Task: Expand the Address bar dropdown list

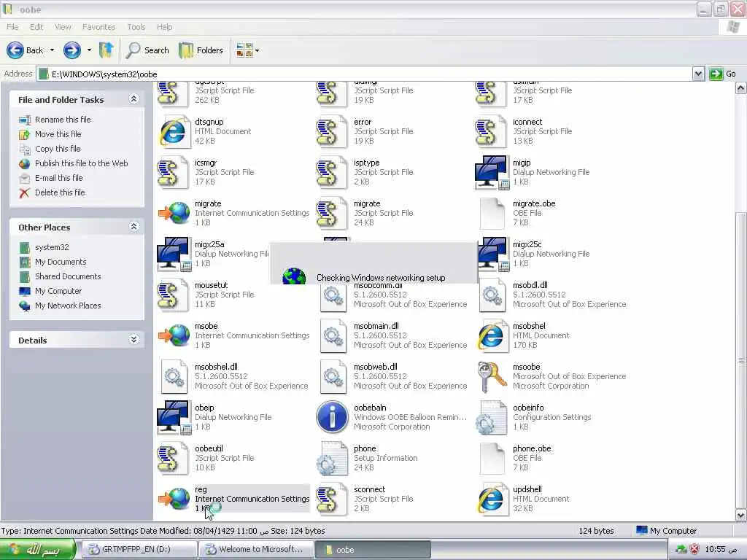Action: [698, 74]
